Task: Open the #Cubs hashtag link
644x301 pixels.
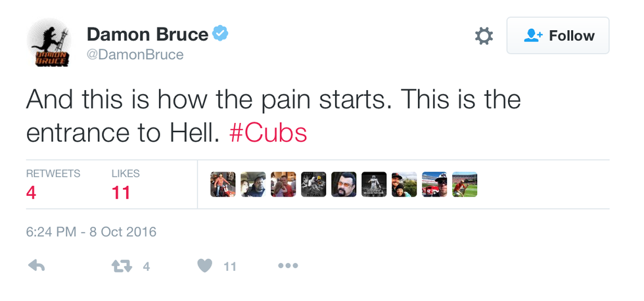Action: (x=268, y=133)
